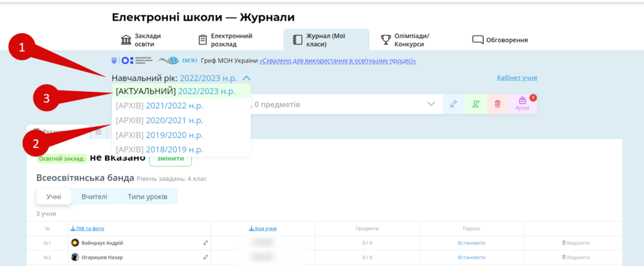Switch to the Учні tab

coord(54,197)
